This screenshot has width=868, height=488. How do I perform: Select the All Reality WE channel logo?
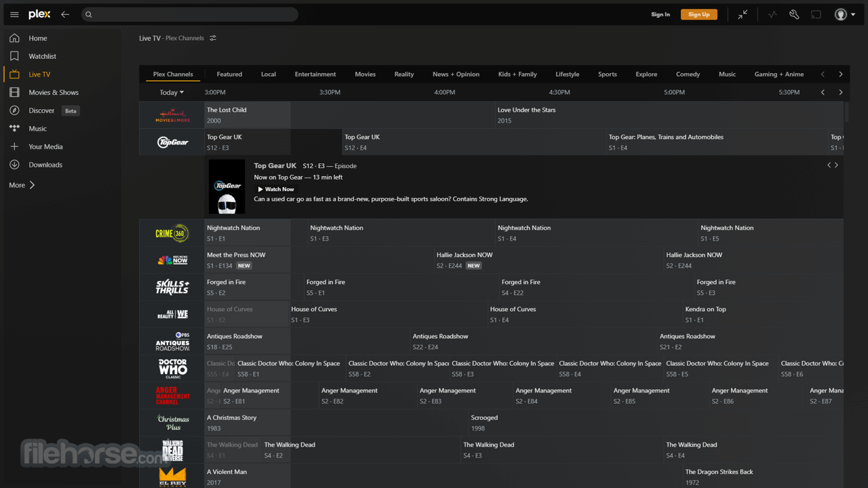(172, 314)
